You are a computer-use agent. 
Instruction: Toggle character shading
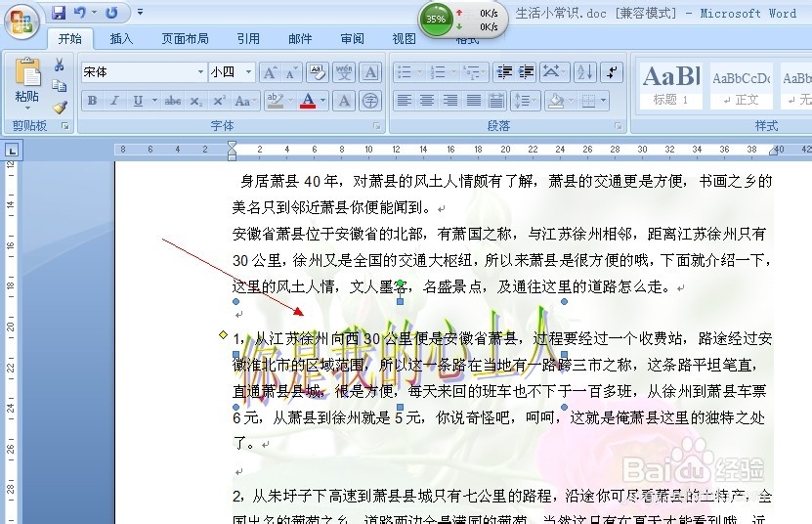344,101
